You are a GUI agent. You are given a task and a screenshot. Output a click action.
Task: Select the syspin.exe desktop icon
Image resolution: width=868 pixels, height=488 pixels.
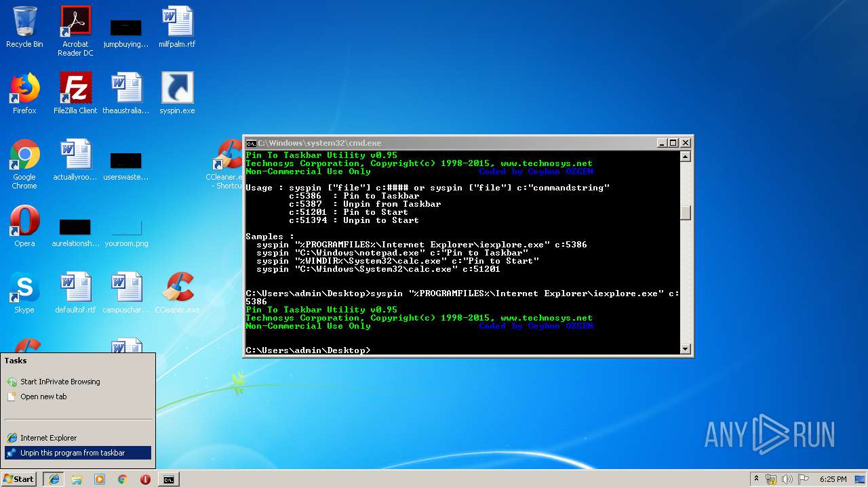click(177, 94)
